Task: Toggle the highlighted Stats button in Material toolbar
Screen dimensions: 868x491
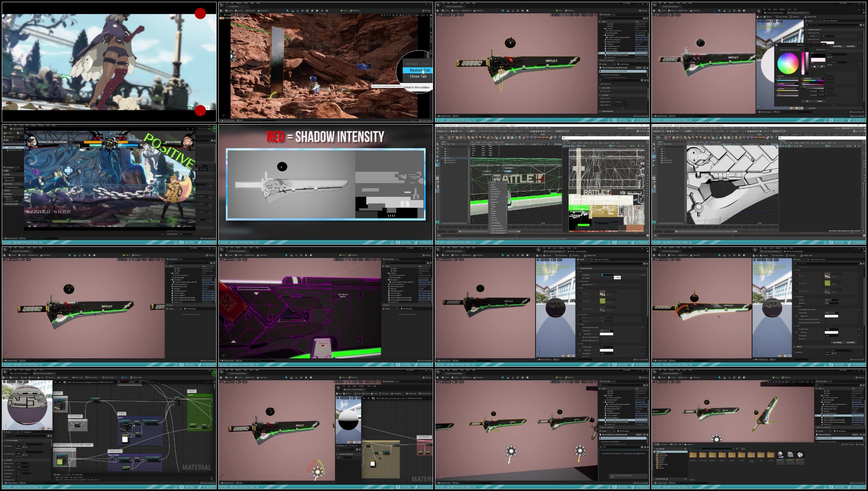Action: pos(124,377)
